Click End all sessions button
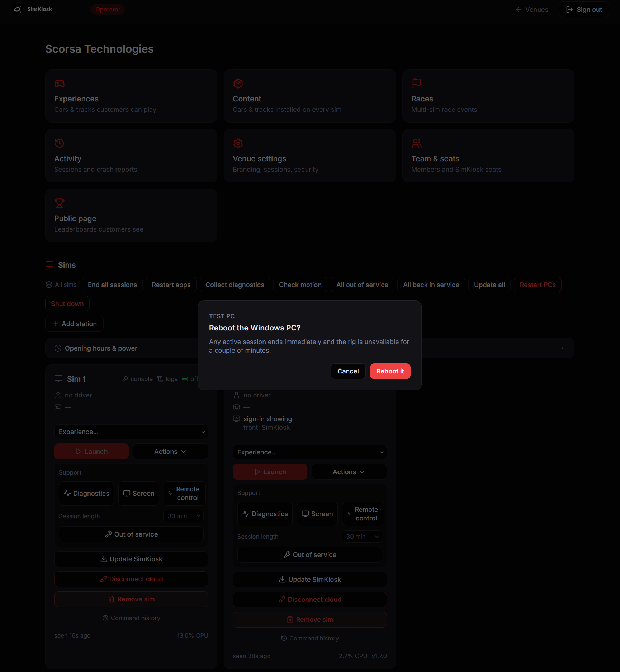620x672 pixels. click(112, 285)
